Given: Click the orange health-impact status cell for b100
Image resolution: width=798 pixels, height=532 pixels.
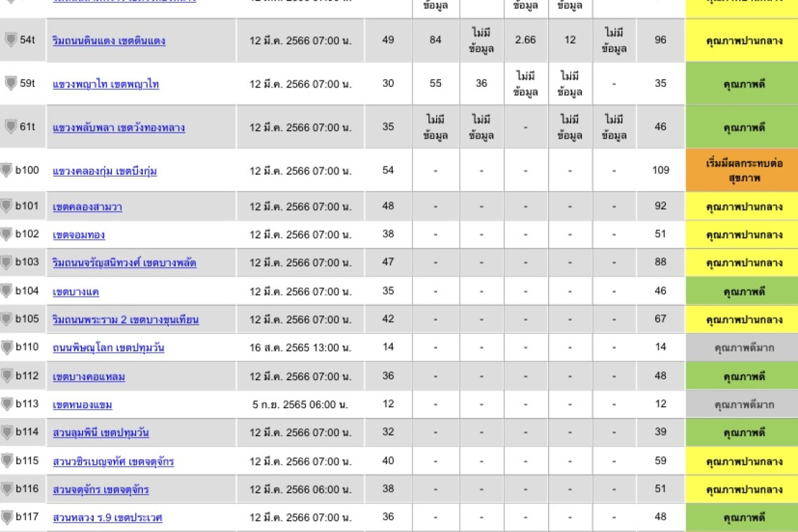Looking at the screenshot, I should pyautogui.click(x=743, y=170).
